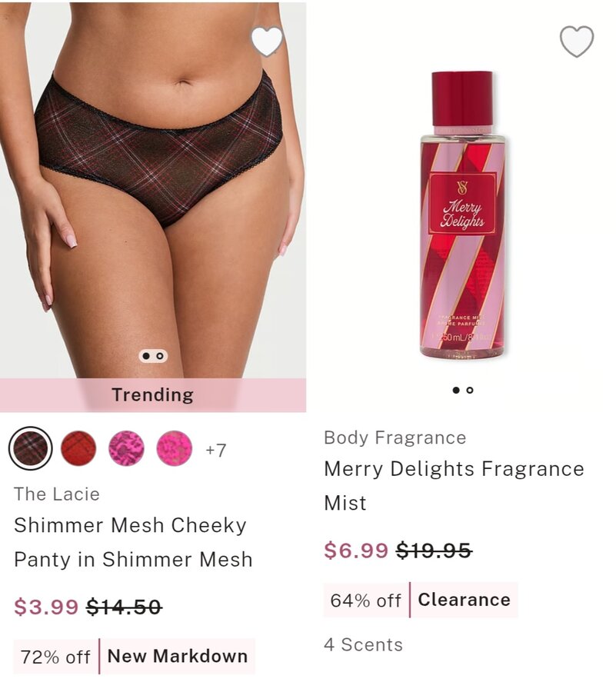
Task: Expand the 4 Scents option
Action: tap(364, 645)
